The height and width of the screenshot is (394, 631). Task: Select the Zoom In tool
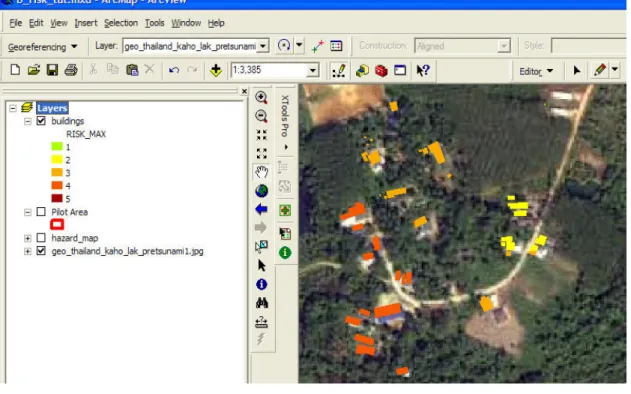point(262,97)
